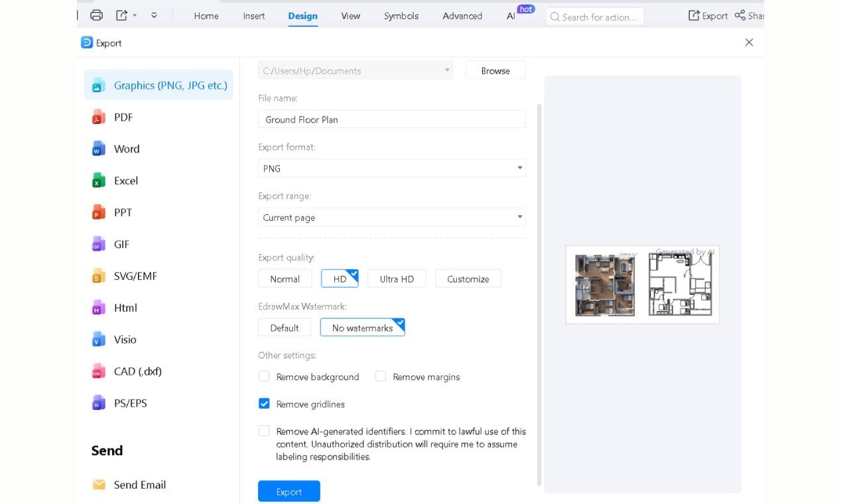Click the Print icon in the toolbar
This screenshot has height=504, width=841.
(x=96, y=15)
